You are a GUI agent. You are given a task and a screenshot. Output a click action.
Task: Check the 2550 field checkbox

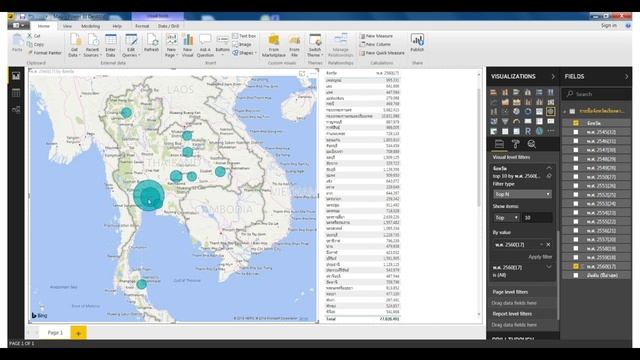click(x=576, y=177)
